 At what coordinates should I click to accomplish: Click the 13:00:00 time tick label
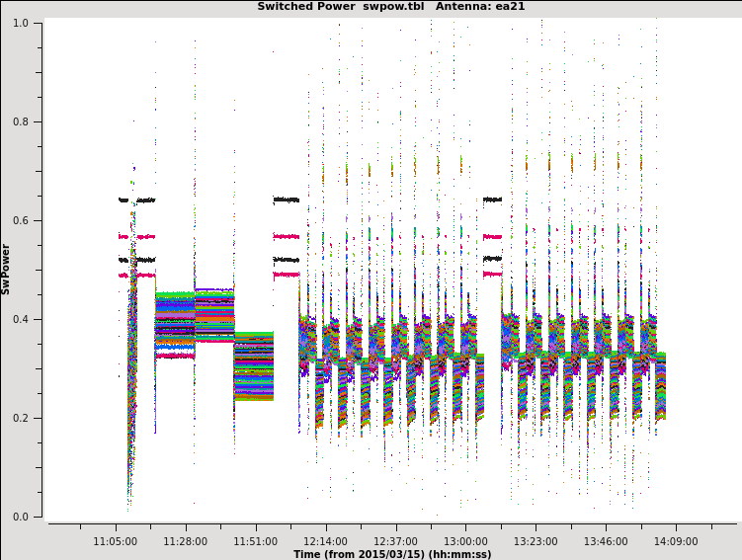pyautogui.click(x=465, y=541)
